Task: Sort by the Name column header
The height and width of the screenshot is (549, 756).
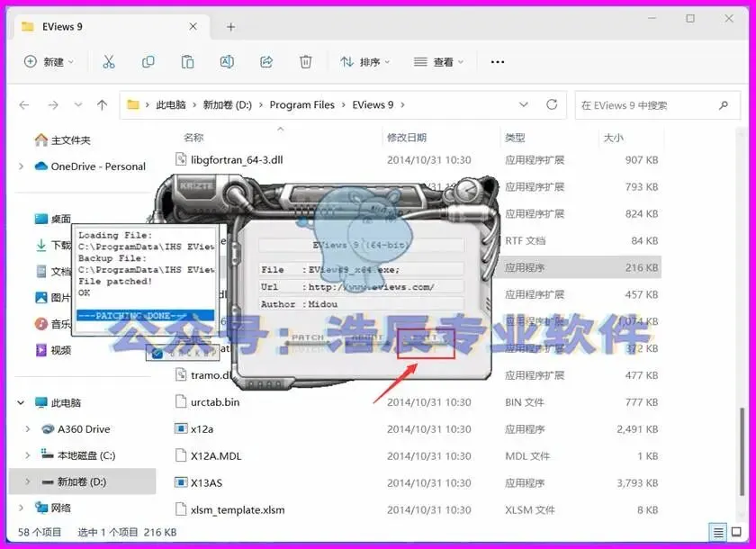Action: [x=193, y=138]
